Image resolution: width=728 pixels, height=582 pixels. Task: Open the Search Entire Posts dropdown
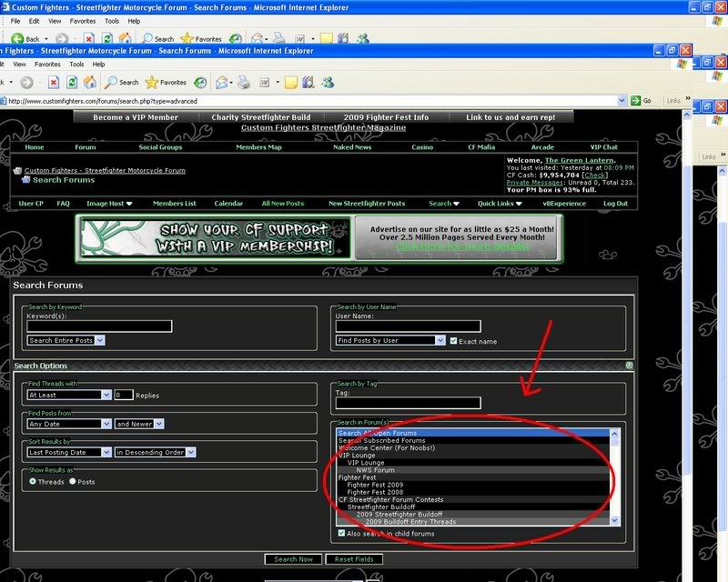coord(66,340)
